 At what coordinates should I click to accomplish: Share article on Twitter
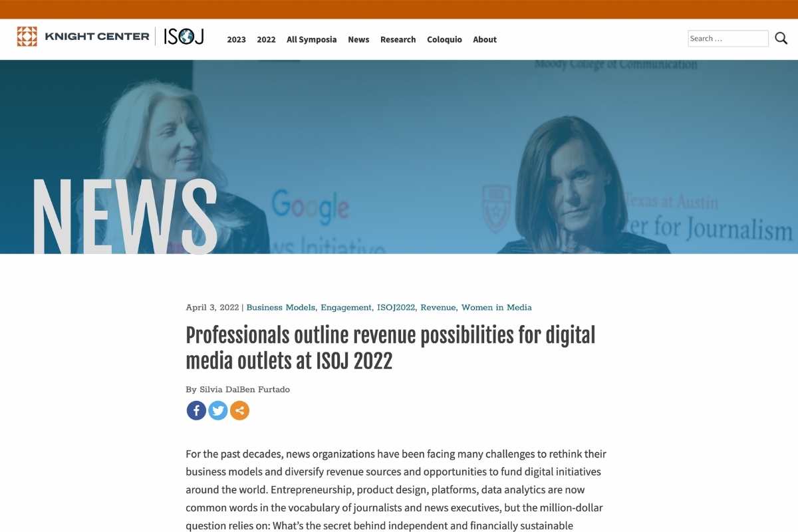[218, 411]
